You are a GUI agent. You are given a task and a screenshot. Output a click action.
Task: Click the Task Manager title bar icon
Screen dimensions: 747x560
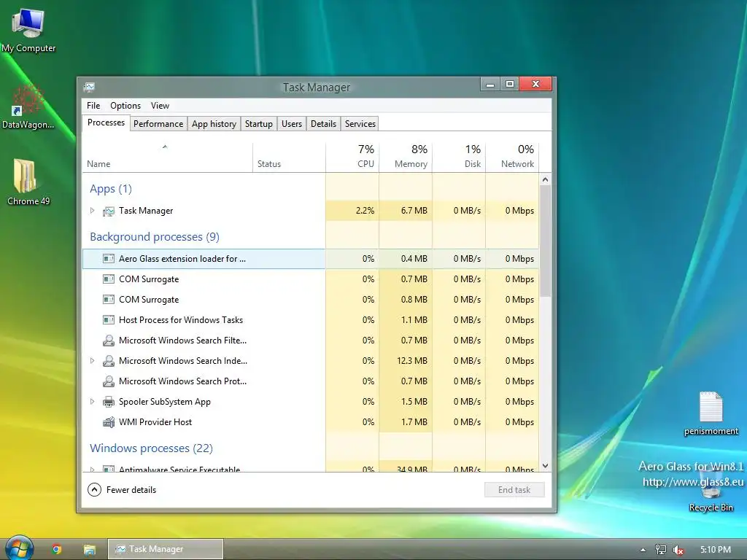coord(89,87)
